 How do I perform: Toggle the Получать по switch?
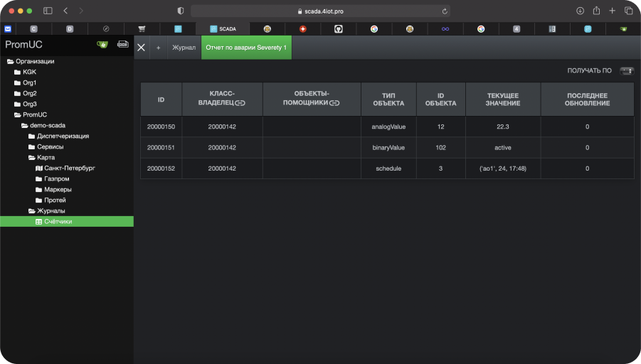pos(626,71)
